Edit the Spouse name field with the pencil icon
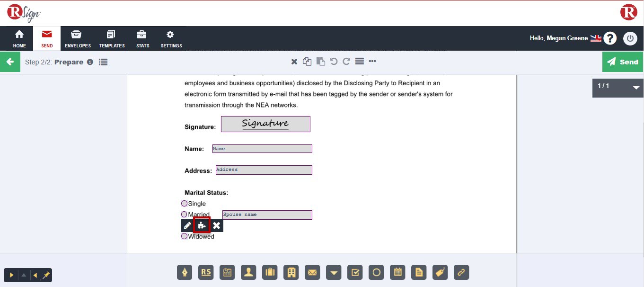Viewport: 644px width, 287px height. (x=187, y=225)
